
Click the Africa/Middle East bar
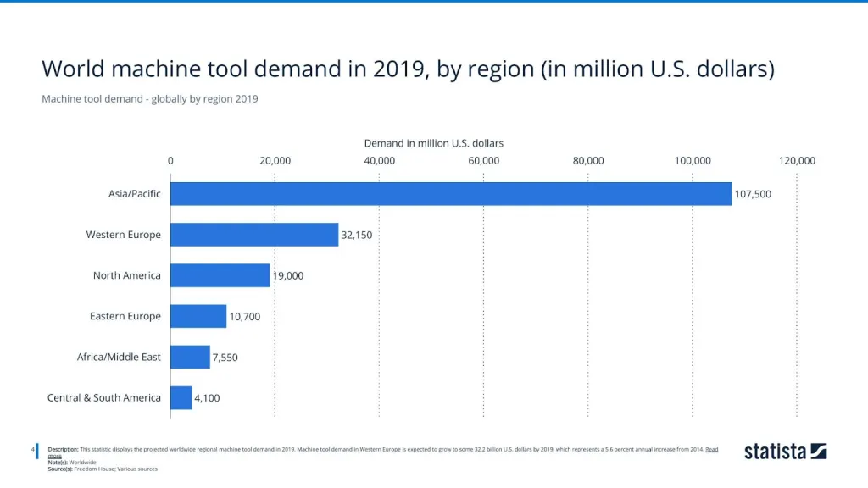(x=190, y=357)
